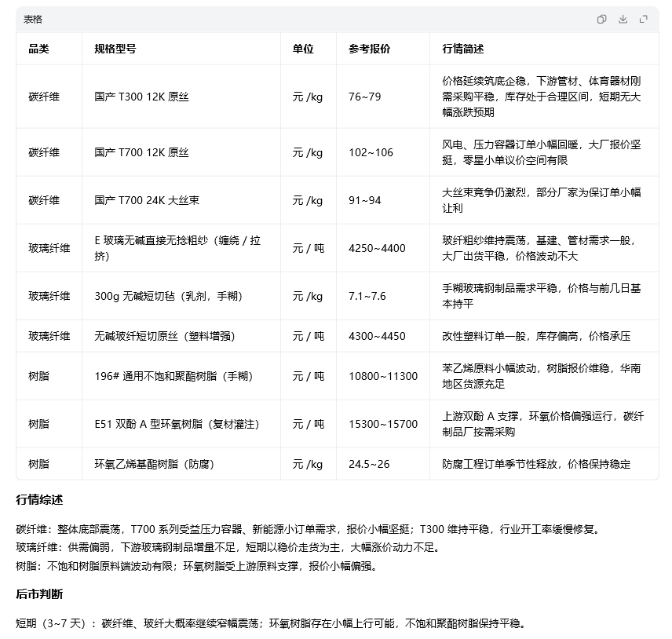Click the 玻璃纤维 cell in the 短切毡 row

[49, 296]
